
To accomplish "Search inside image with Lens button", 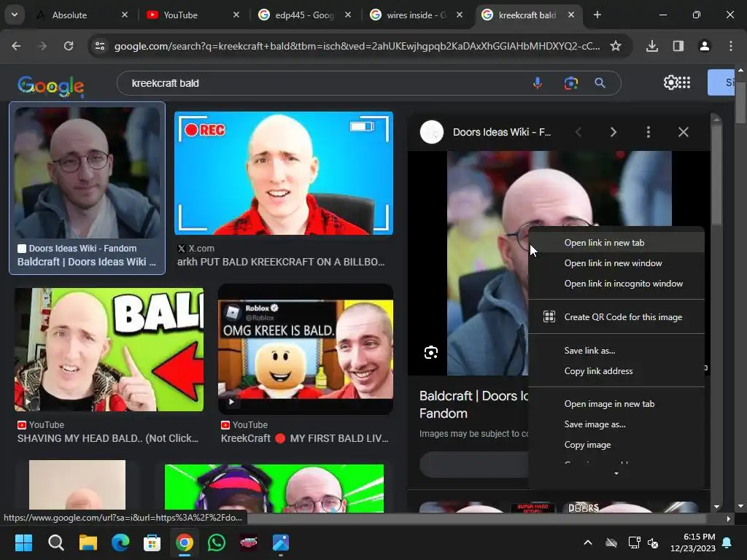I will pyautogui.click(x=431, y=352).
